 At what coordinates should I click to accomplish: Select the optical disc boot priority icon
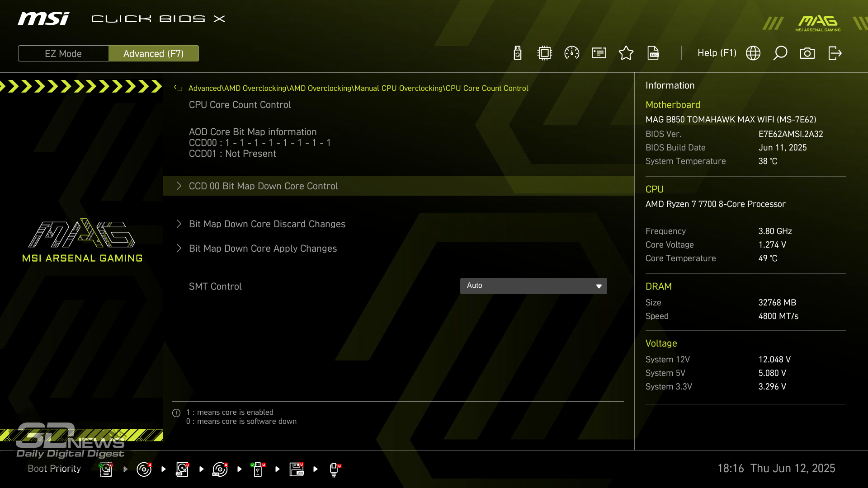coord(144,469)
